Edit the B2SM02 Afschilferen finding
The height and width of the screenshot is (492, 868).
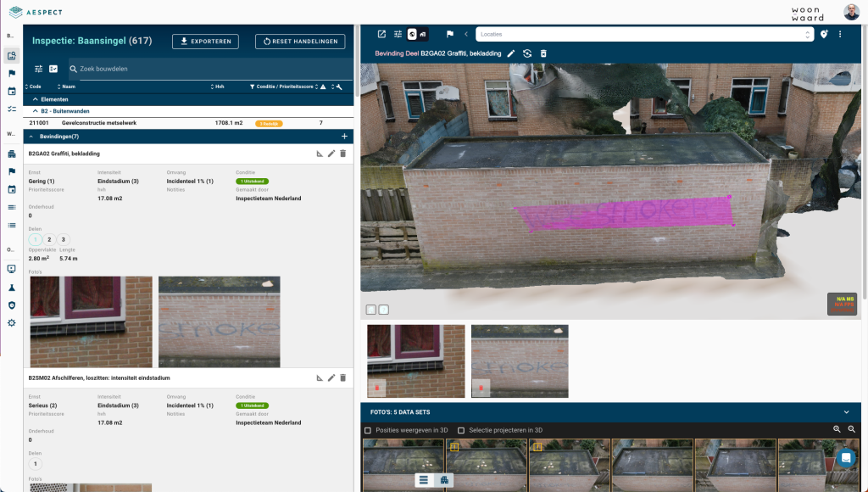(x=331, y=377)
